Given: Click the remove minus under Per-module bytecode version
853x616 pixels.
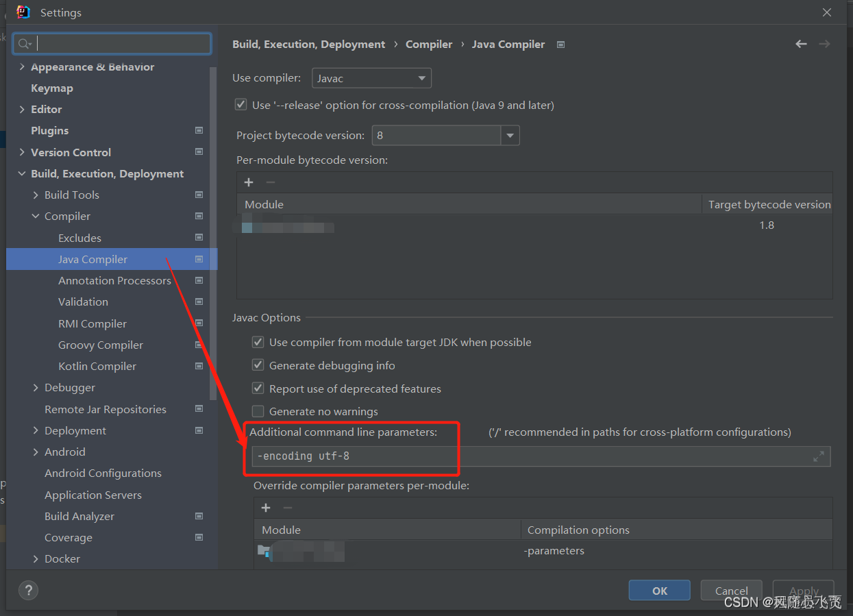Looking at the screenshot, I should [270, 182].
